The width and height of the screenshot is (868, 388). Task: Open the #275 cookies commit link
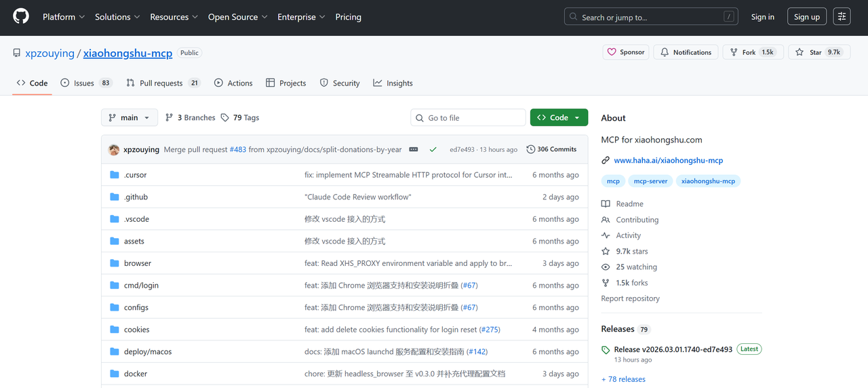[x=490, y=330]
